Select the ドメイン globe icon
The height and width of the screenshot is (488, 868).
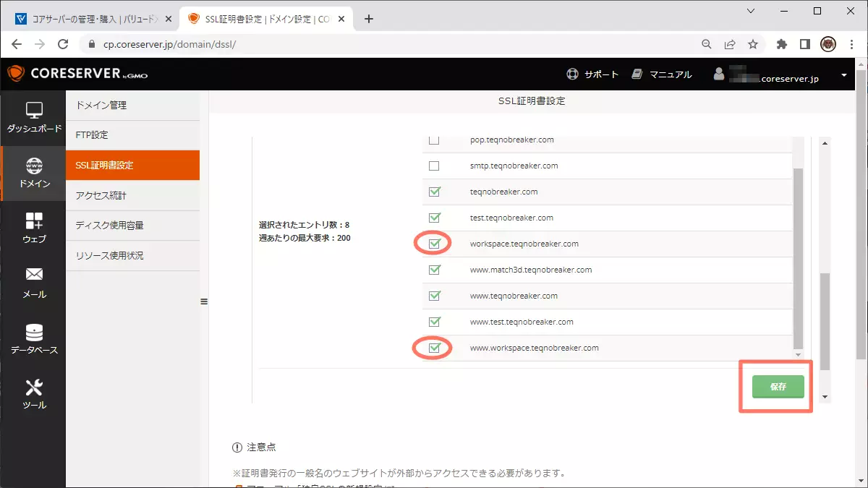tap(34, 166)
